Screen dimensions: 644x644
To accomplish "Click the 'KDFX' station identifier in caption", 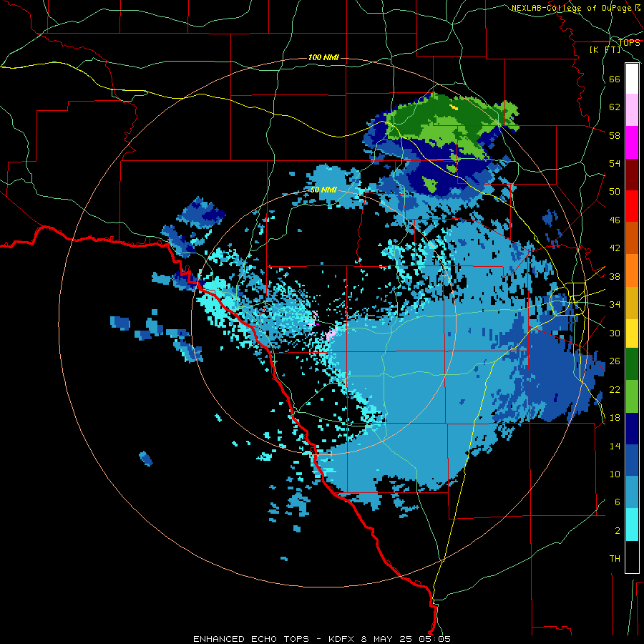I will click(x=343, y=639).
